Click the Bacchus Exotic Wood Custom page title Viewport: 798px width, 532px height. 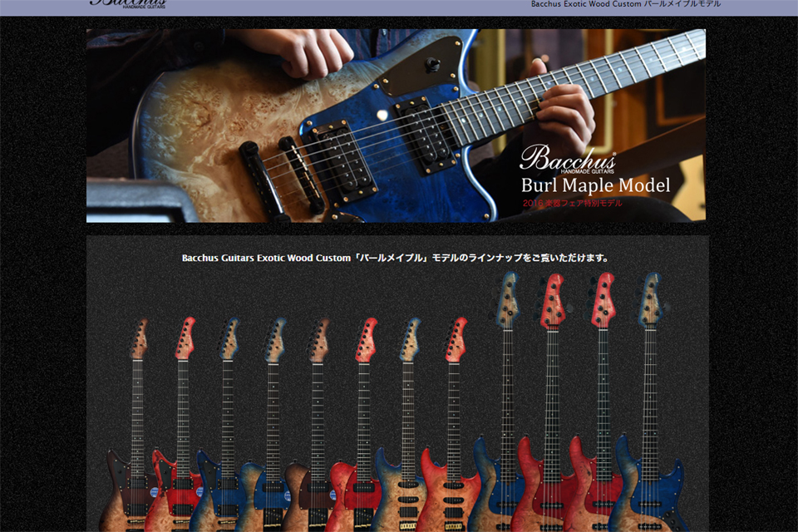coord(625,4)
